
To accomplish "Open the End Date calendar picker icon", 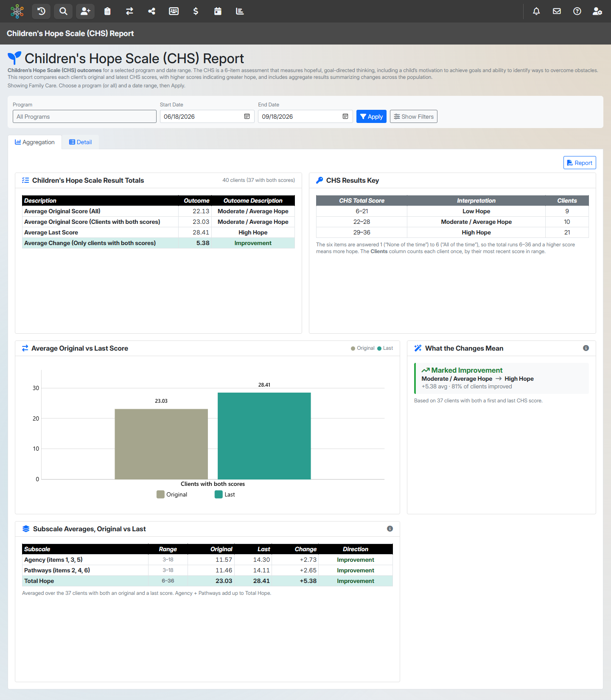I will click(345, 117).
